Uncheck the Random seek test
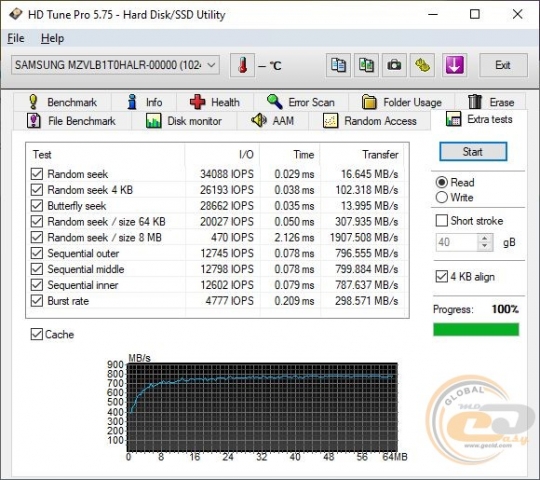This screenshot has height=480, width=540. 37,174
